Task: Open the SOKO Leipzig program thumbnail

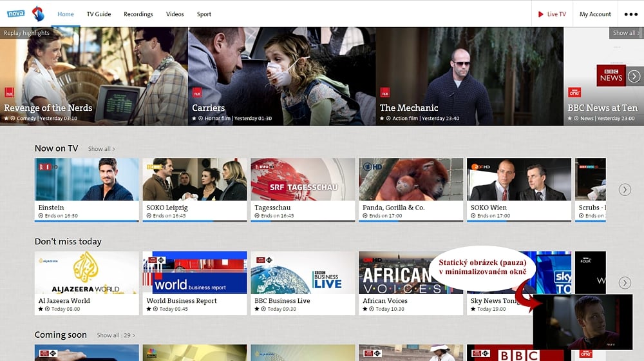Action: (194, 179)
